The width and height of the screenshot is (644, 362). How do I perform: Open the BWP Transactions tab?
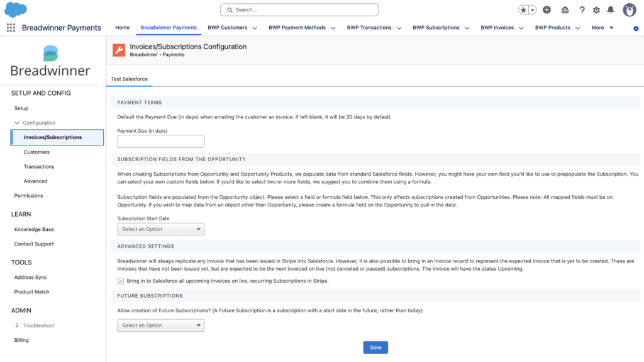[x=369, y=28]
